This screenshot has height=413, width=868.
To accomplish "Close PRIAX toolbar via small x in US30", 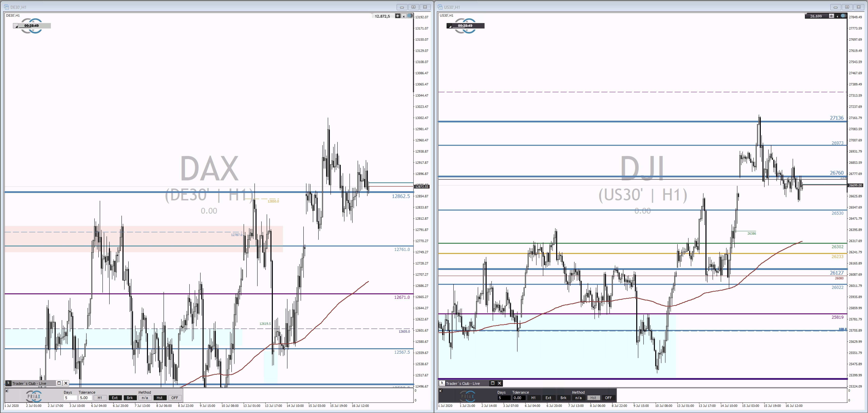I will click(x=440, y=391).
